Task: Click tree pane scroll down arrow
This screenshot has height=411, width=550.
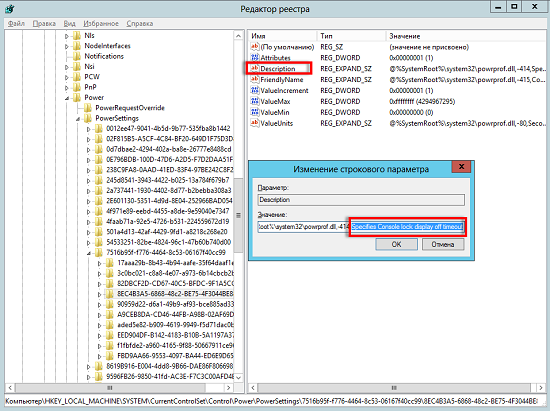Action: 239,377
